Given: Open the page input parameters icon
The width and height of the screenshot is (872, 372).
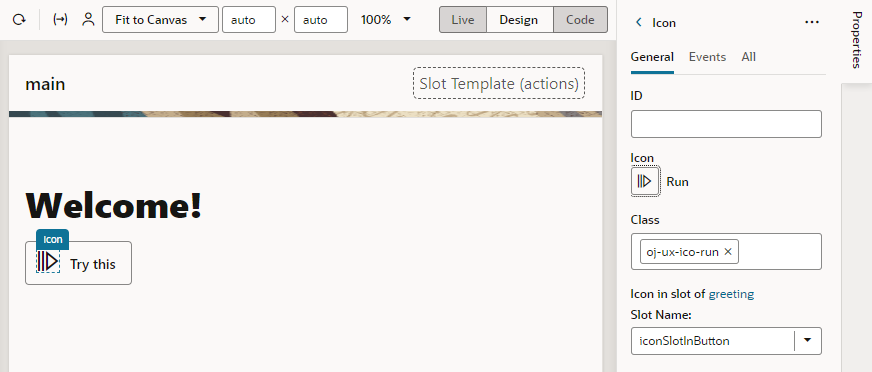Looking at the screenshot, I should click(x=60, y=20).
